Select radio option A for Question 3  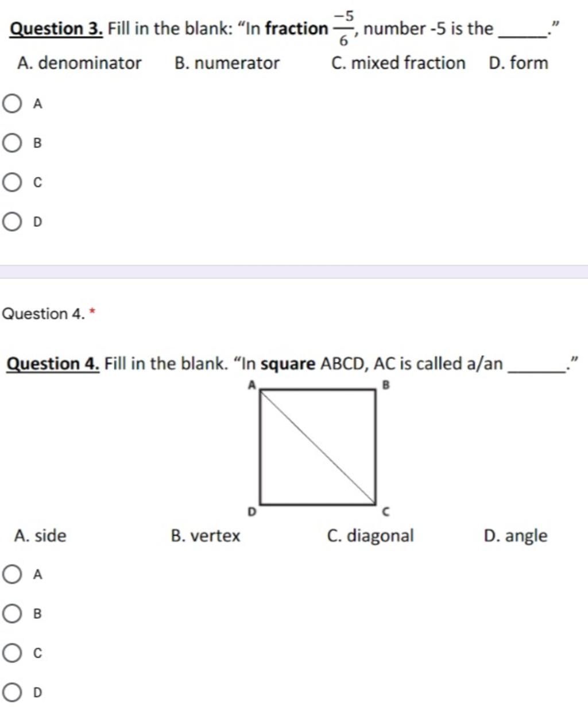click(13, 104)
